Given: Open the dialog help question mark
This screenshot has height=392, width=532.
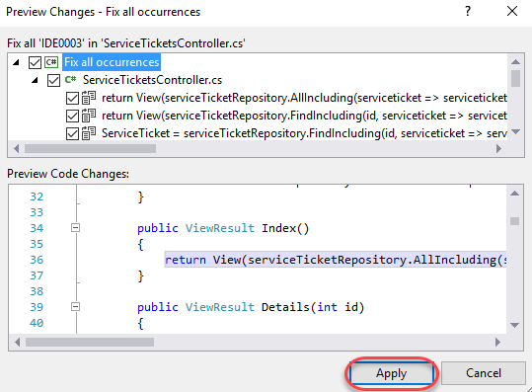Looking at the screenshot, I should coord(468,12).
